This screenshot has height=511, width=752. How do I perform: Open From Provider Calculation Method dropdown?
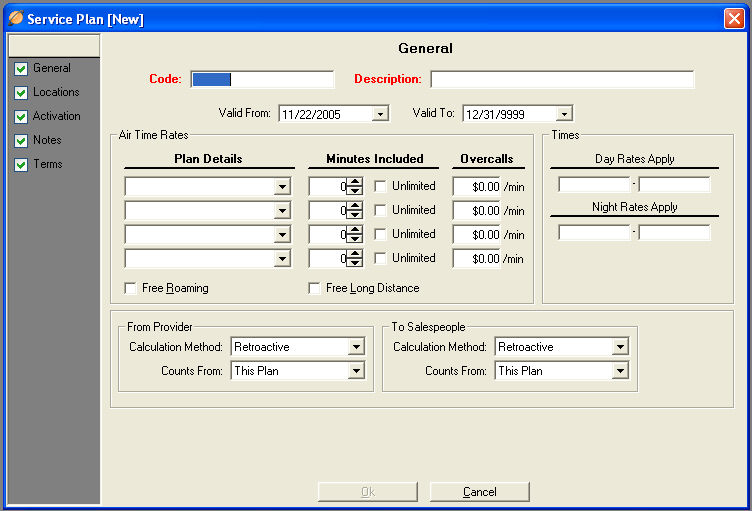(356, 347)
